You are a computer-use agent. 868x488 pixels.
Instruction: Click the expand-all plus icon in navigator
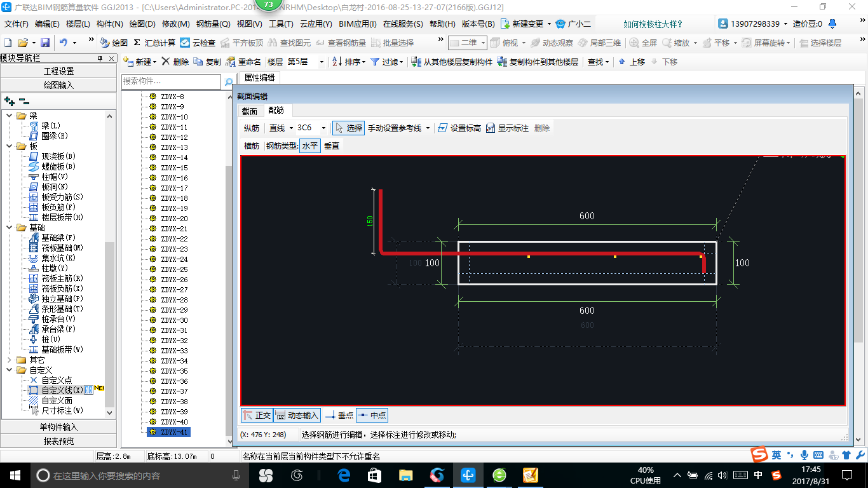click(9, 100)
